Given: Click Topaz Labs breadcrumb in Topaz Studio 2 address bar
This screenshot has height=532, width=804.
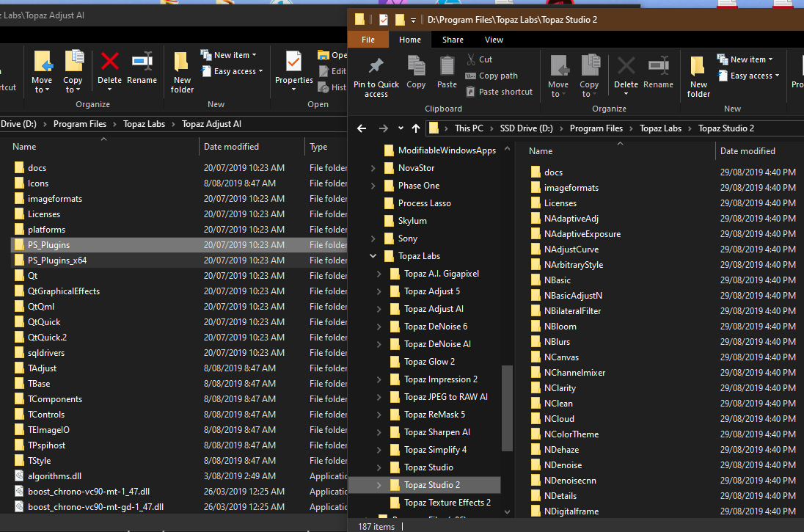Looking at the screenshot, I should (x=660, y=128).
